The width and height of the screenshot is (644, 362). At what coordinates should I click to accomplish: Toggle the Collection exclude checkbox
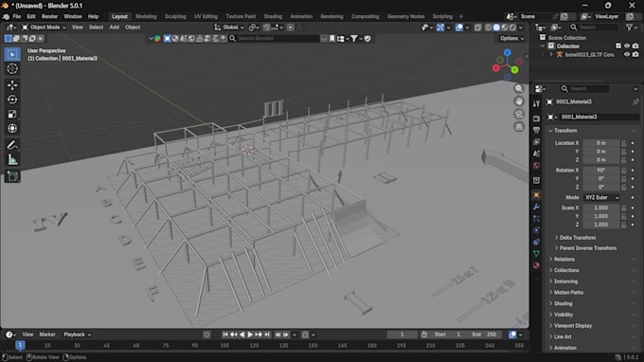click(x=618, y=46)
